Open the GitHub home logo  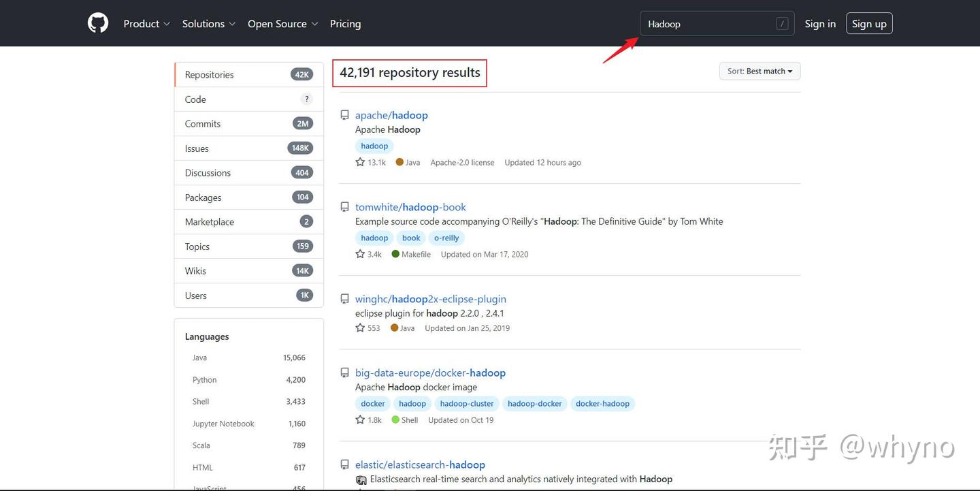tap(98, 23)
